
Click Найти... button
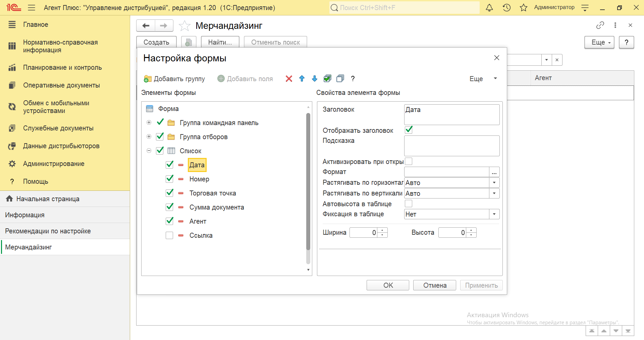pyautogui.click(x=220, y=42)
